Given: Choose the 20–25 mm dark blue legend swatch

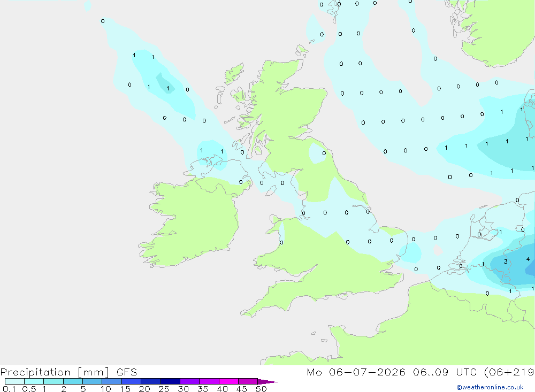Looking at the screenshot, I should point(151,381).
